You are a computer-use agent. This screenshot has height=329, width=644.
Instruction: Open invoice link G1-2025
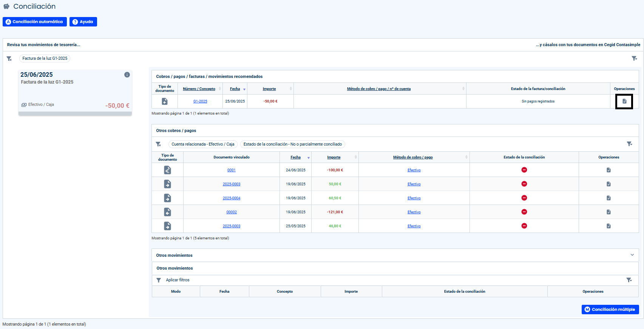pos(200,101)
